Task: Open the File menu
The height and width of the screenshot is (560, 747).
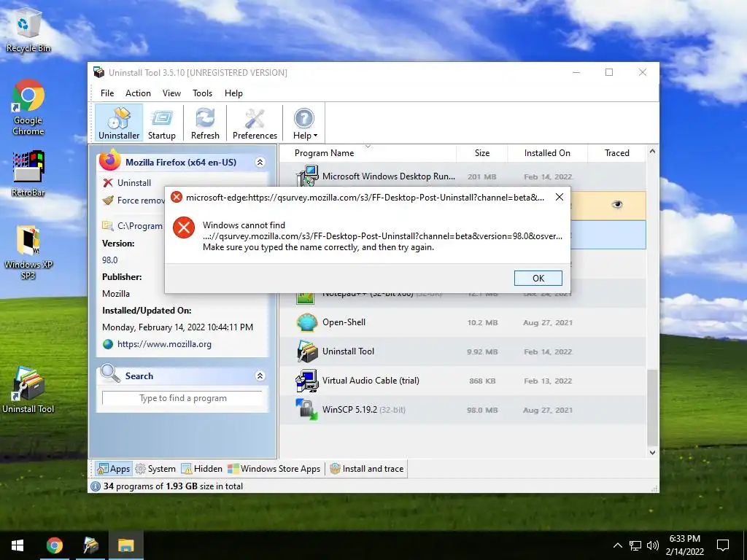Action: coord(107,93)
